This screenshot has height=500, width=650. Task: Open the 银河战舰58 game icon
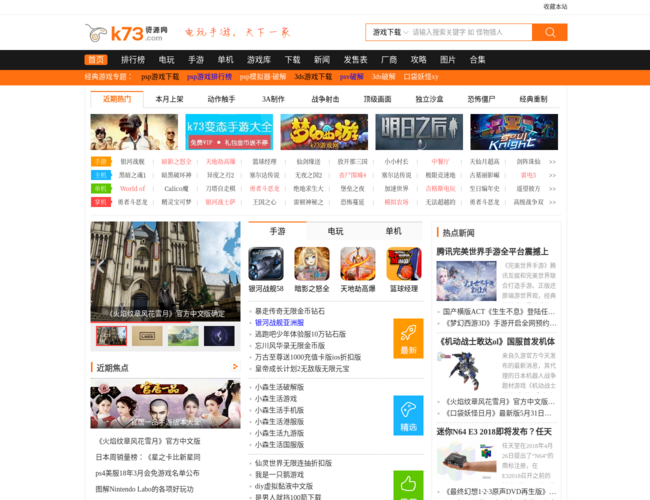266,264
